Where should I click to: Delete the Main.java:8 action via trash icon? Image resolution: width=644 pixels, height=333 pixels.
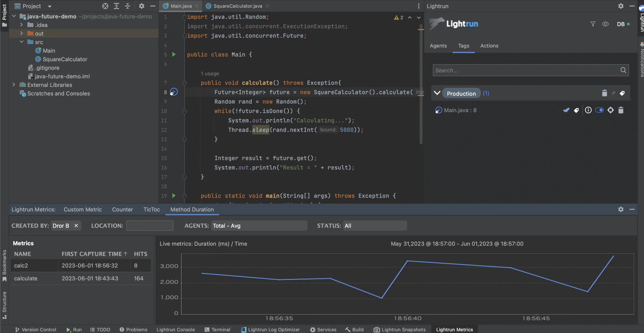[x=621, y=110]
